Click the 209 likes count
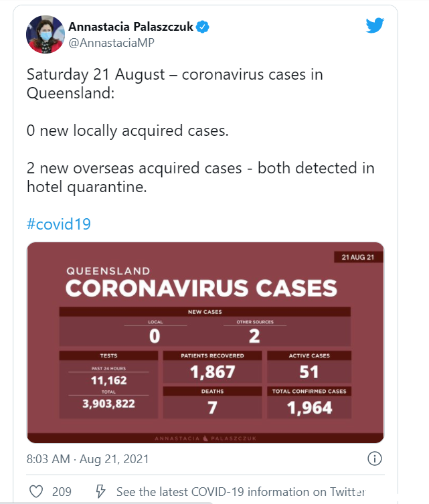 click(62, 491)
